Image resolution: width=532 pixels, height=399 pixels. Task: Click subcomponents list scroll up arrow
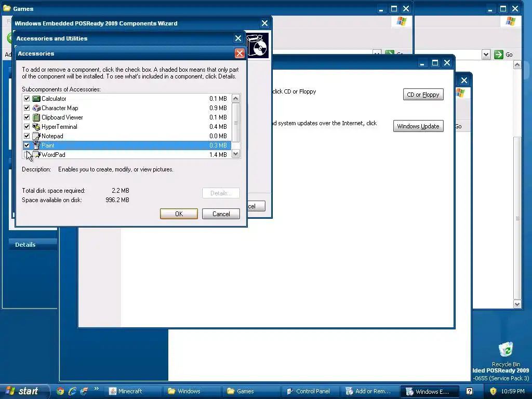236,98
